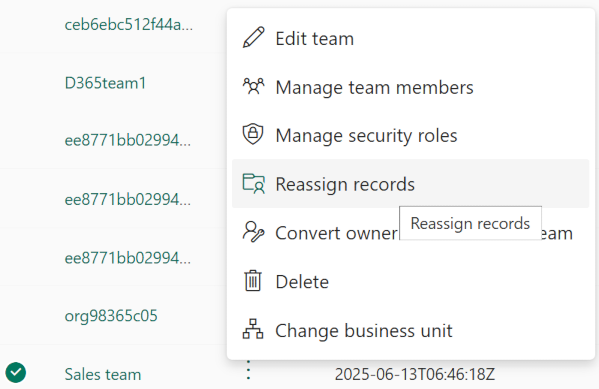
Task: Click the Sales team timestamp cell
Action: click(x=415, y=374)
